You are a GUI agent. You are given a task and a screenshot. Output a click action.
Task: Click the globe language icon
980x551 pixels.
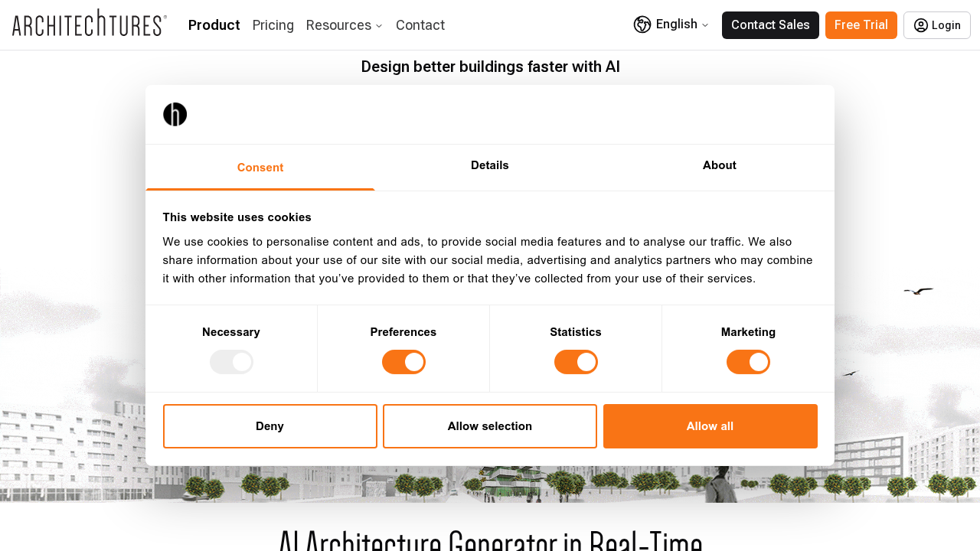[x=642, y=24]
